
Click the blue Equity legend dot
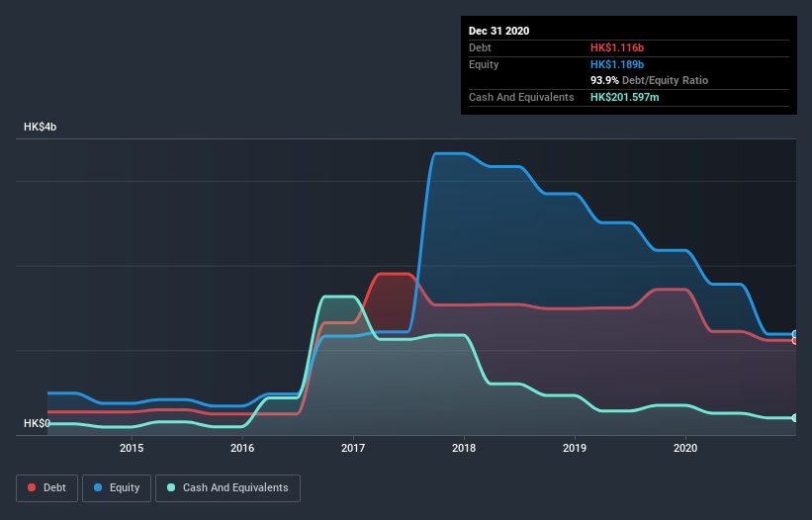coord(98,487)
